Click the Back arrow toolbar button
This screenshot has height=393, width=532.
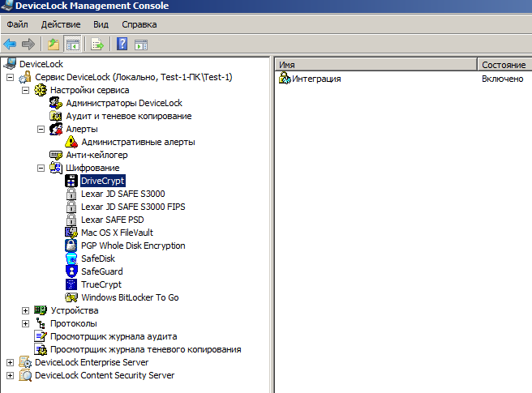click(x=10, y=44)
